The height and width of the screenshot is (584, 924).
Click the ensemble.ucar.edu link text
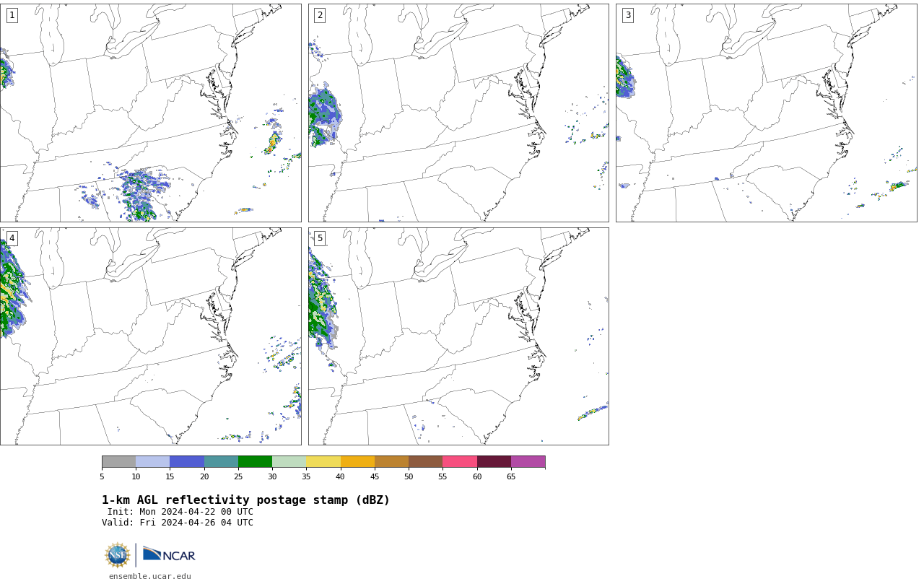(150, 576)
